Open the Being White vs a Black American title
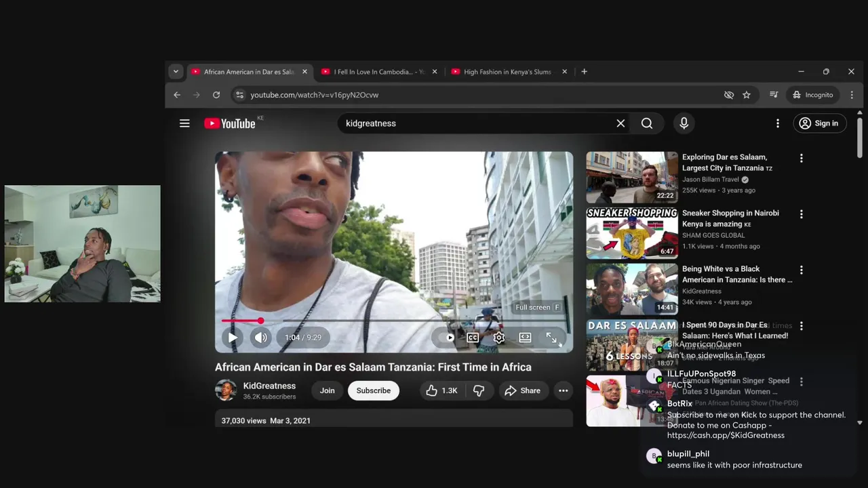Image resolution: width=868 pixels, height=488 pixels. [x=737, y=274]
